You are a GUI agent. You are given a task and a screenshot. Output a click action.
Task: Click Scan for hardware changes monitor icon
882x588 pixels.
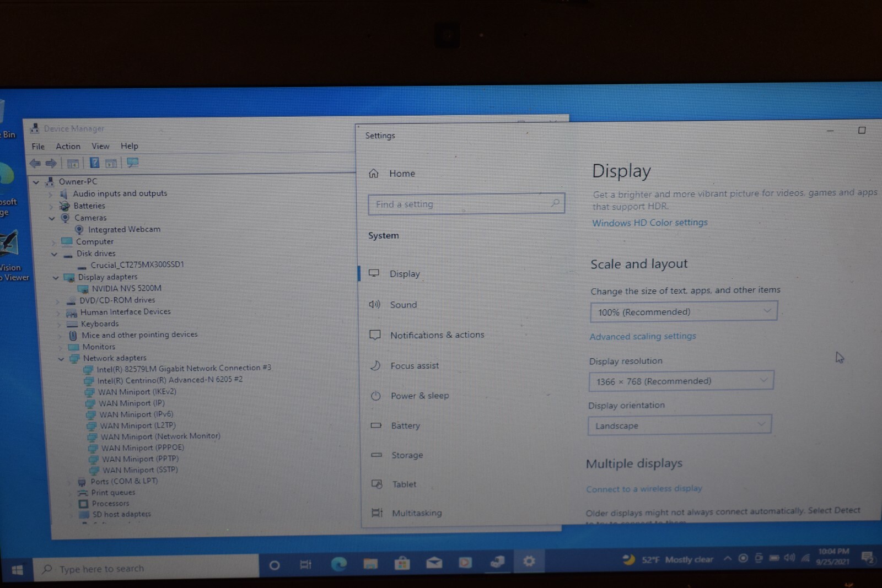pyautogui.click(x=133, y=163)
